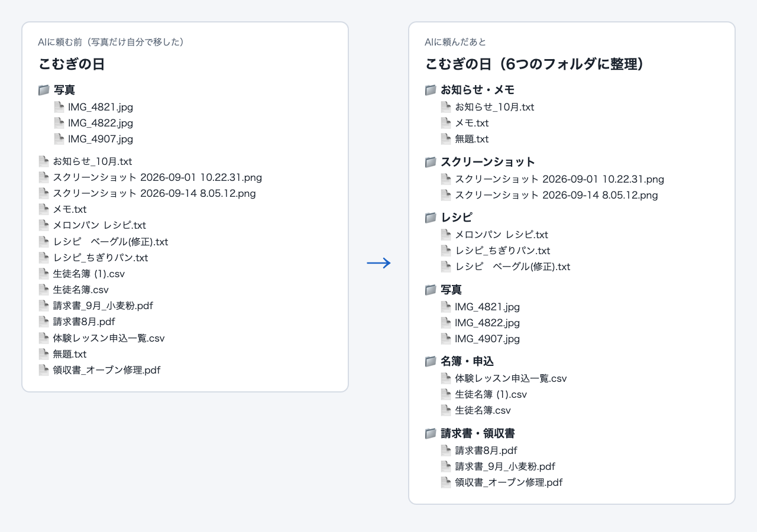The height and width of the screenshot is (532, 757).
Task: Click file icon beside レシピ_ちぎりパン.txt in after panel
Action: pos(446,251)
